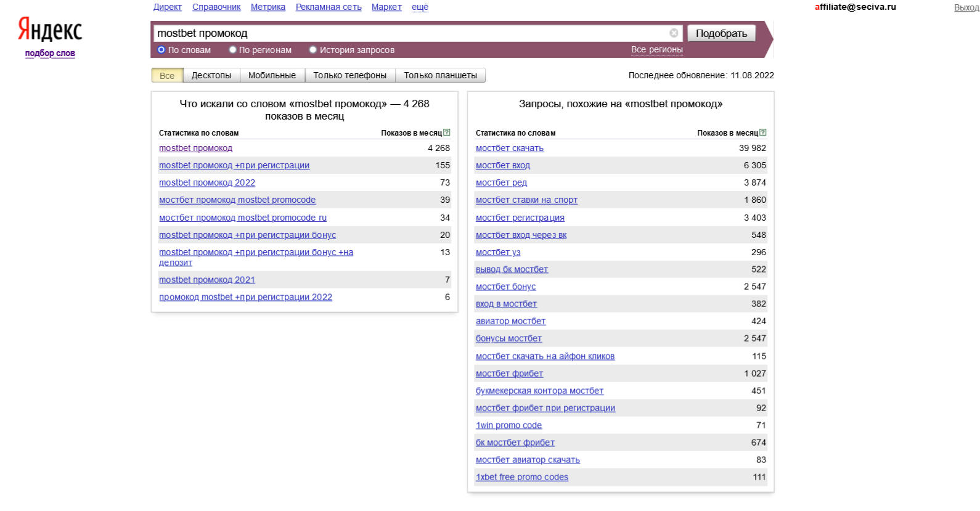Click the "Последнее обновление: 11.08.2022" text
The height and width of the screenshot is (511, 980).
pyautogui.click(x=701, y=75)
